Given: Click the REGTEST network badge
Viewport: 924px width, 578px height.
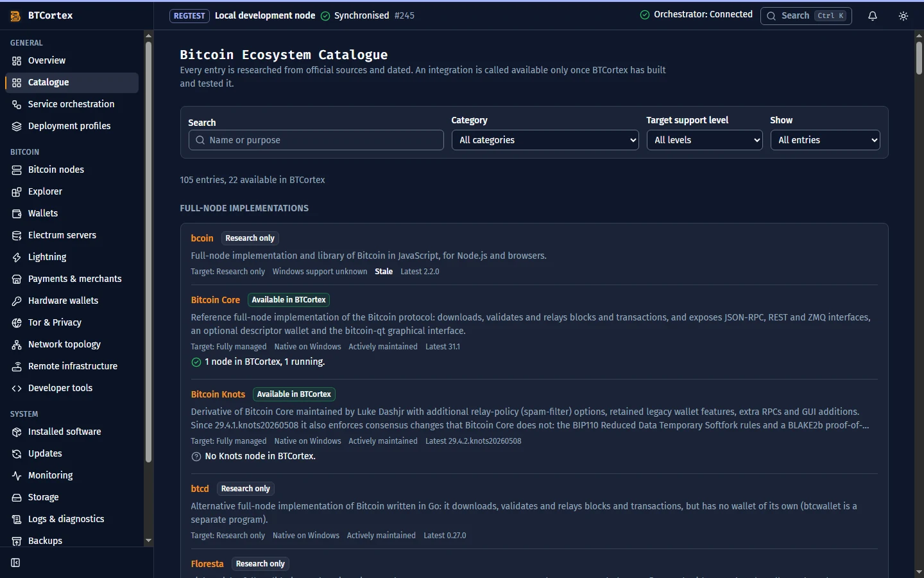Looking at the screenshot, I should pos(189,16).
